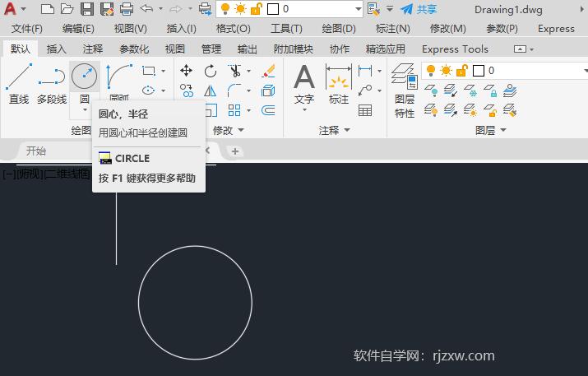Click the Match Layer icon

pos(510,111)
